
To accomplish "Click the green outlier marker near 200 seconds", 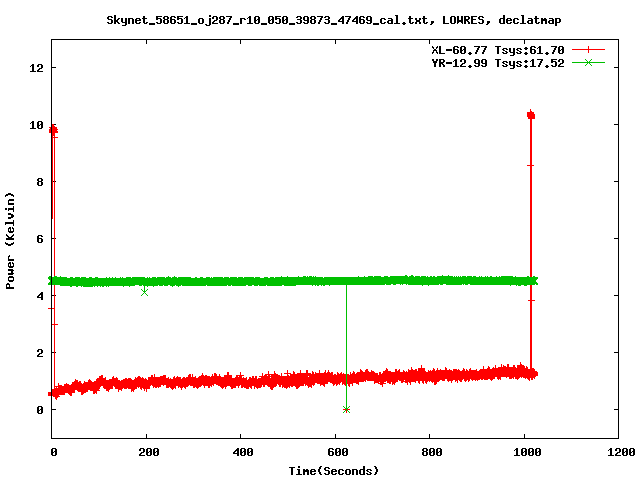I will [144, 292].
